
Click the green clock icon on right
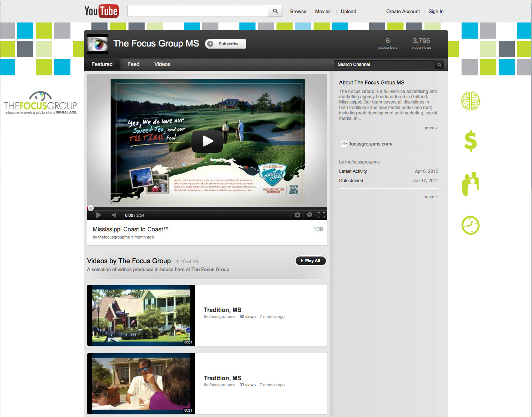pyautogui.click(x=471, y=225)
